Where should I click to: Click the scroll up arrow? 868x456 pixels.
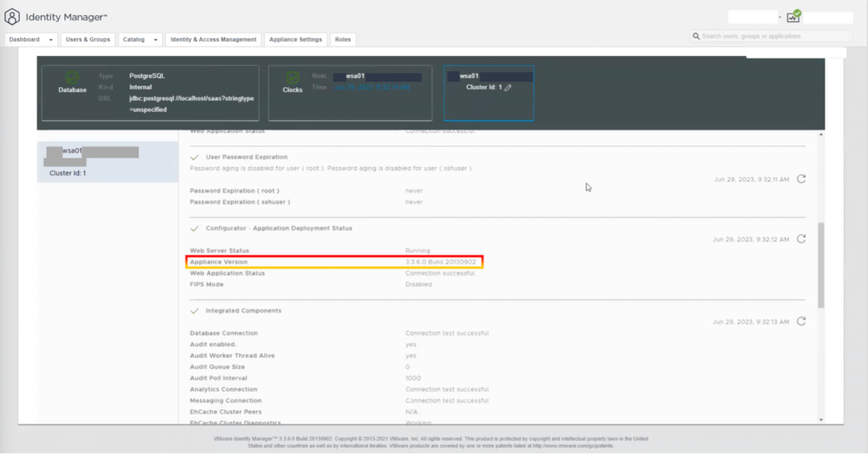coord(821,135)
